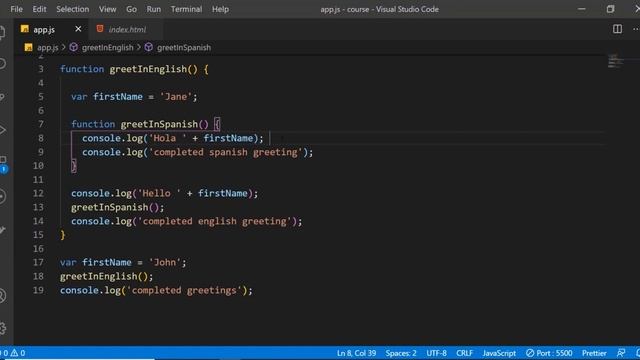Click line number 7 in the gutter
640x360 pixels.
point(40,124)
